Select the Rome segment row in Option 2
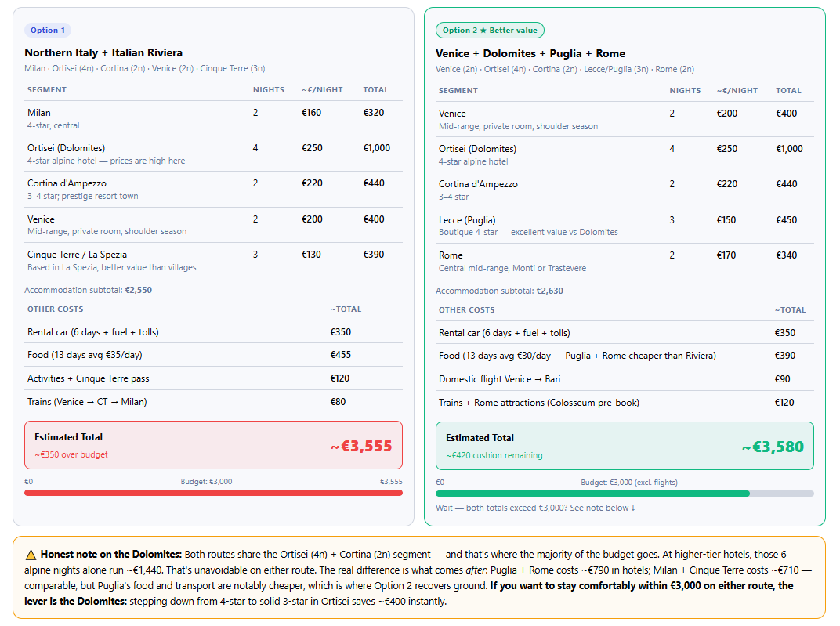This screenshot has height=626, width=840. click(625, 261)
